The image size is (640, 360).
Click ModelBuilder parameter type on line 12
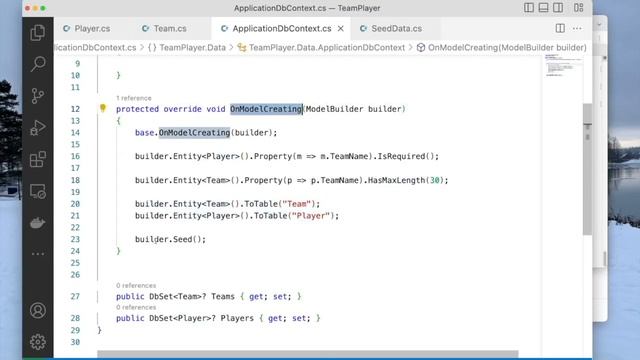(x=334, y=109)
